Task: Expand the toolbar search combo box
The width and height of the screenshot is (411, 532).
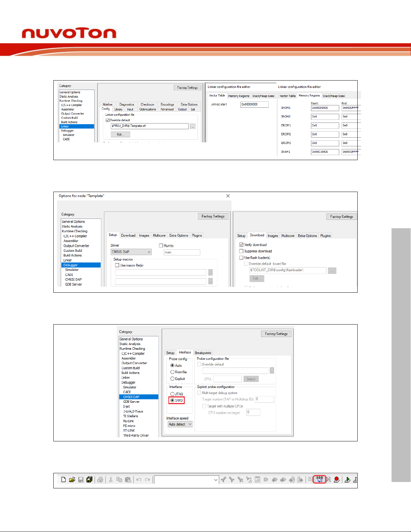Action: point(216,480)
